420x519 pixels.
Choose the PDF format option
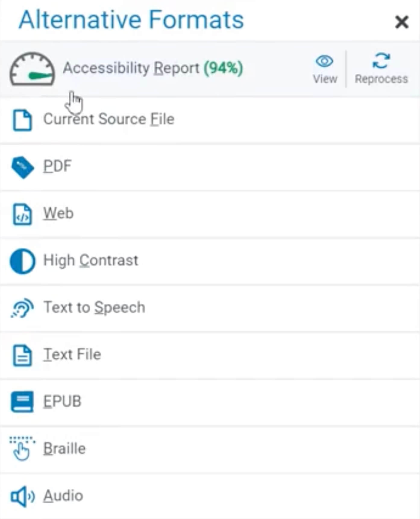click(x=57, y=166)
